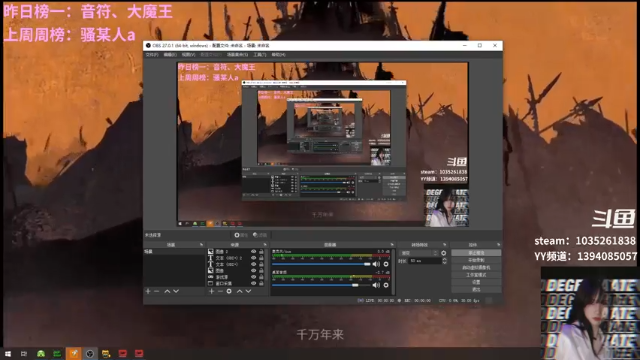Pop out the 场景 dock panel
Screen dimensions: 640x360
pyautogui.click(x=201, y=244)
